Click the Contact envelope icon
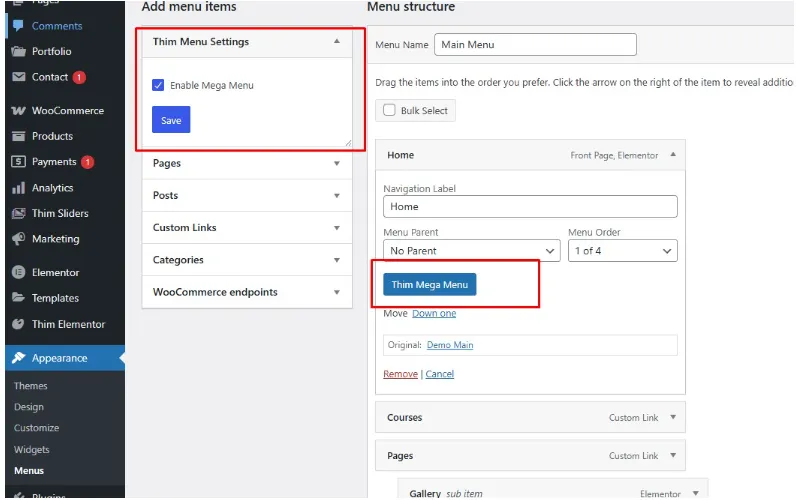The height and width of the screenshot is (500, 797). click(18, 77)
